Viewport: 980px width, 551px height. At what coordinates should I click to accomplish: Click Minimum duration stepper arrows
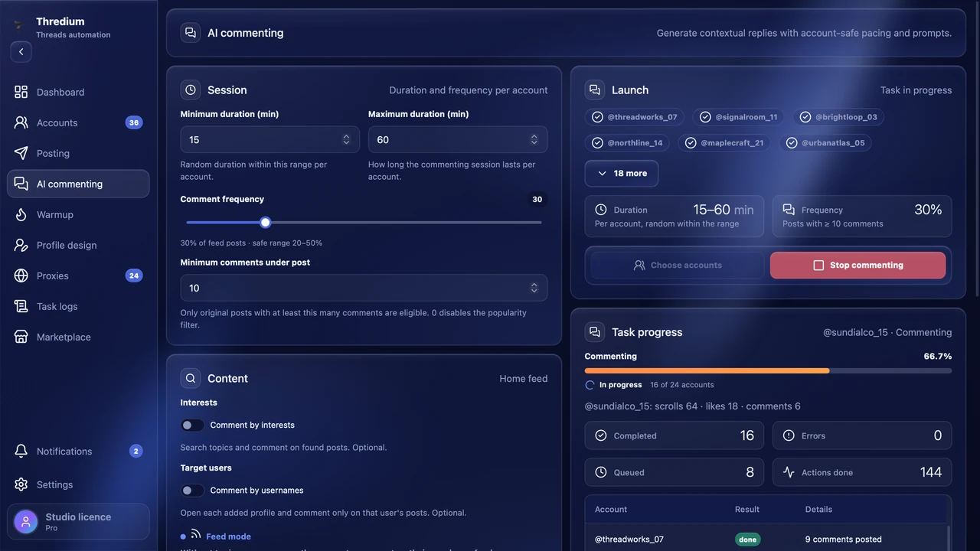pyautogui.click(x=346, y=139)
